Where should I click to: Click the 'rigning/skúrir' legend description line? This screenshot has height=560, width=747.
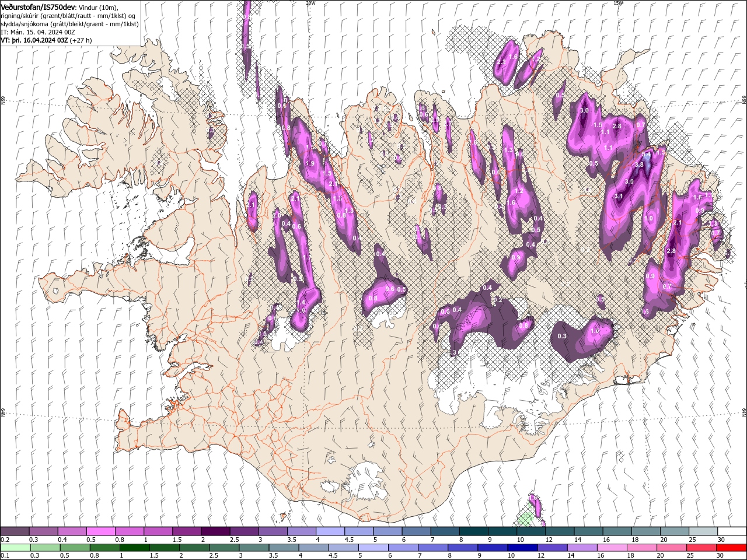[68, 15]
